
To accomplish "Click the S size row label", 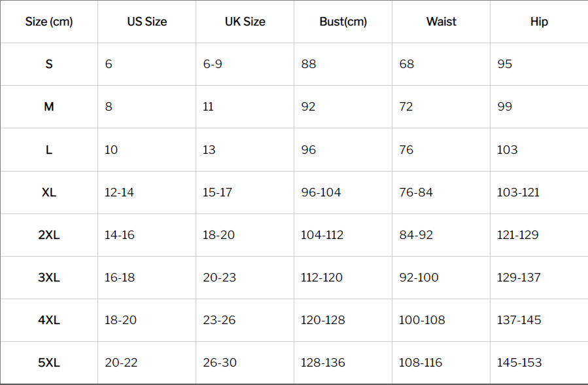I will coord(49,64).
